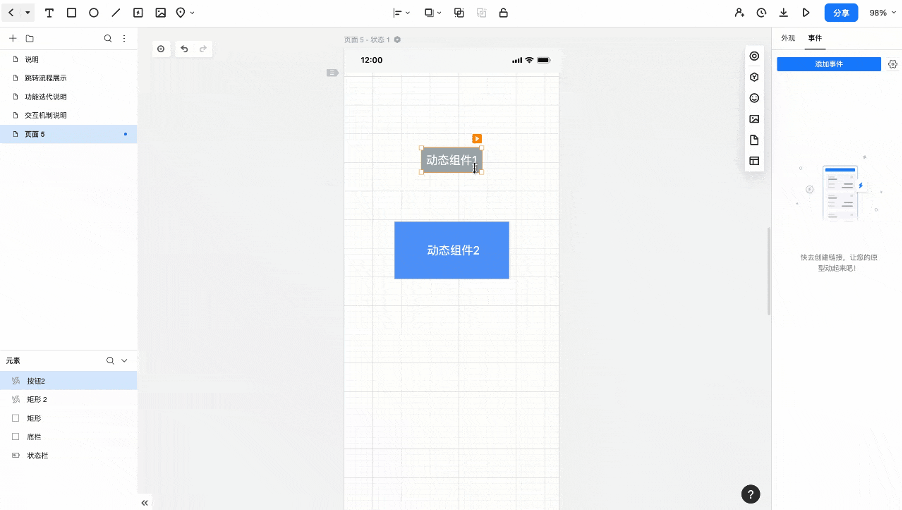Toggle the lock icon in the top toolbar
The height and width of the screenshot is (510, 902).
[503, 13]
